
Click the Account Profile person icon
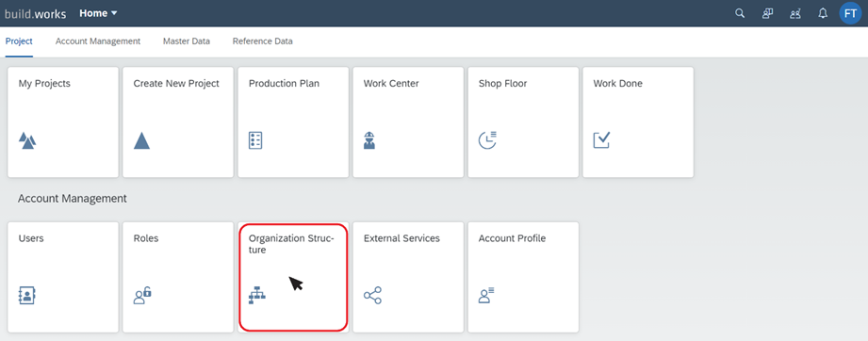point(486,296)
